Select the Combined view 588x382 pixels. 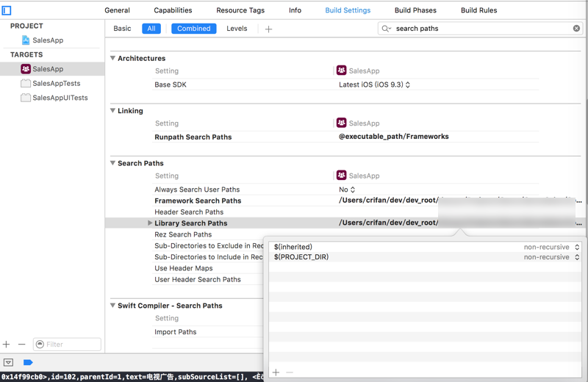coord(194,29)
